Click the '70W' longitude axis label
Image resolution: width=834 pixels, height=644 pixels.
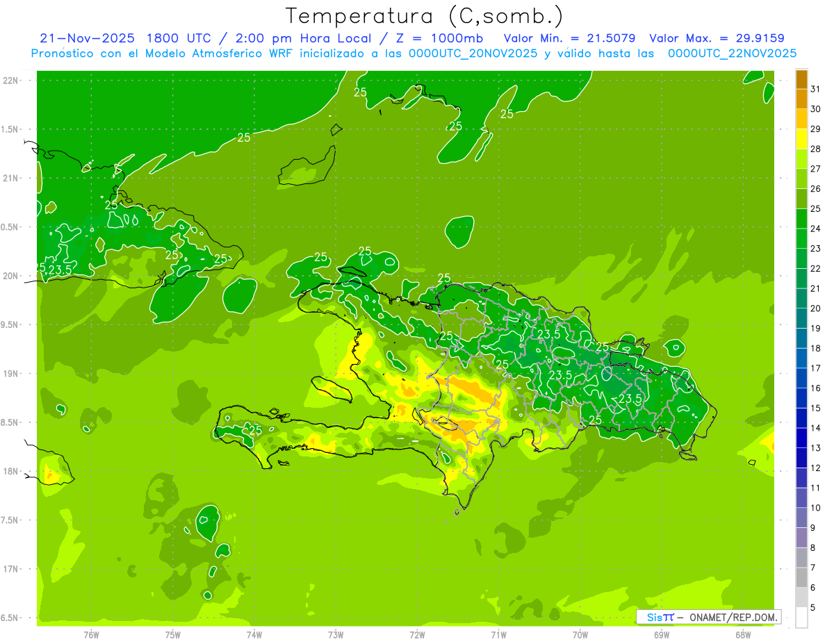[x=580, y=635]
